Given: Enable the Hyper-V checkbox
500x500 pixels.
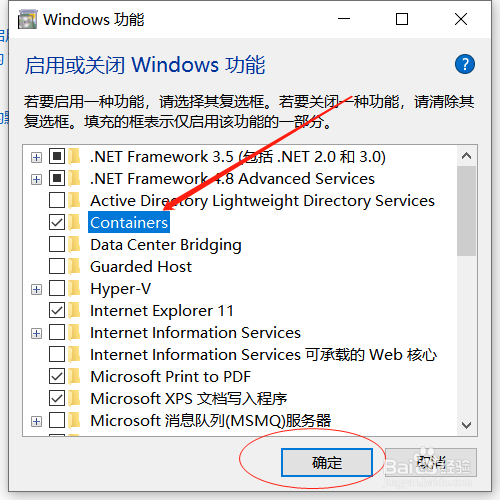Looking at the screenshot, I should (x=57, y=288).
